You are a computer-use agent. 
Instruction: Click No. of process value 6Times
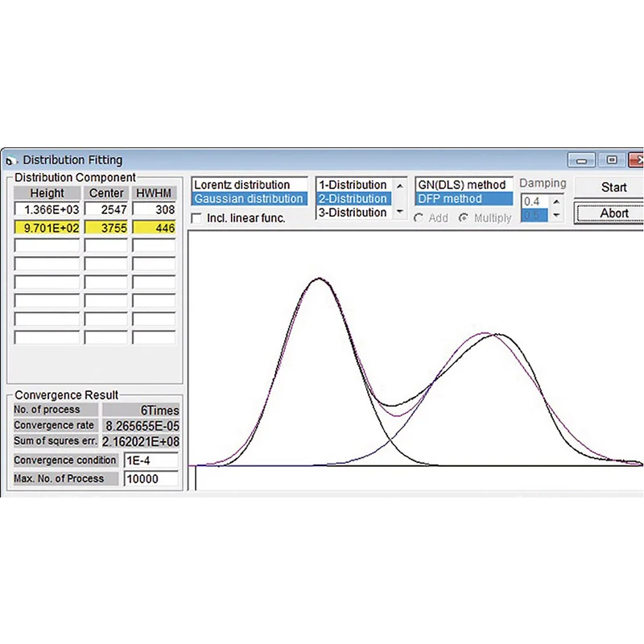141,411
